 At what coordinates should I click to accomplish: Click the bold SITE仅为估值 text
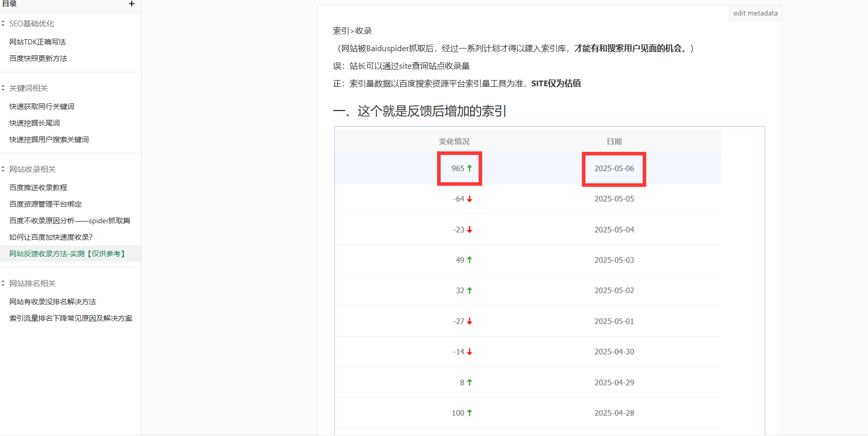pyautogui.click(x=556, y=84)
